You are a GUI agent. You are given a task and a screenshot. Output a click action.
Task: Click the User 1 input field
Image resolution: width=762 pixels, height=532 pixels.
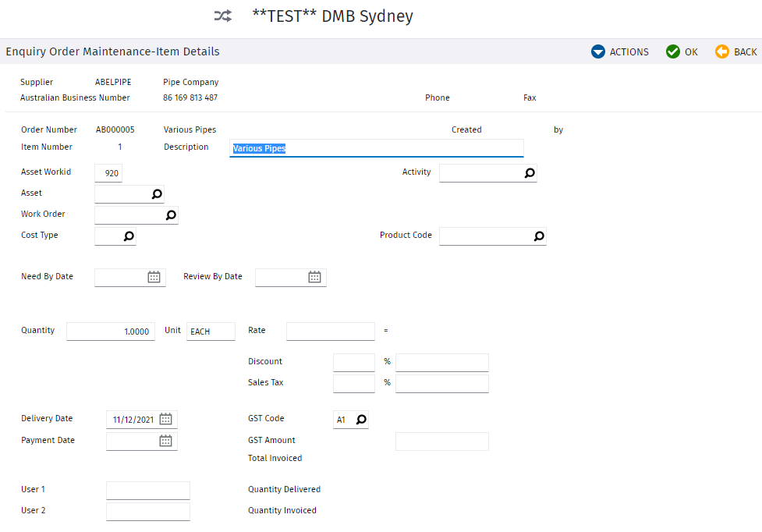148,490
